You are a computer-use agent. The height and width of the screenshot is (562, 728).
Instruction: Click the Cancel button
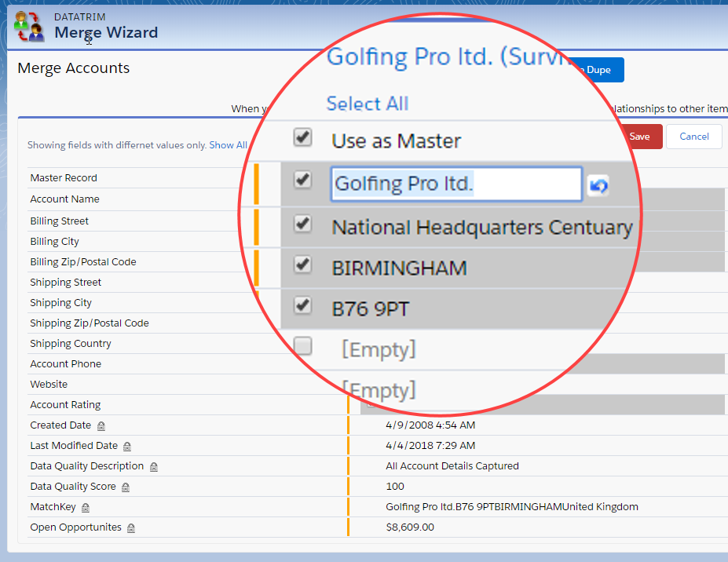pos(694,137)
